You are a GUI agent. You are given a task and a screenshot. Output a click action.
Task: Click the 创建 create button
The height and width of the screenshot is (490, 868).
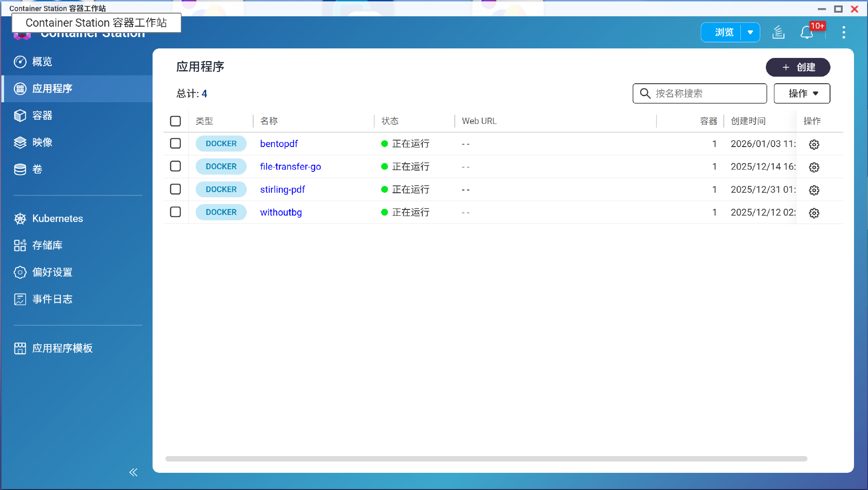[798, 67]
